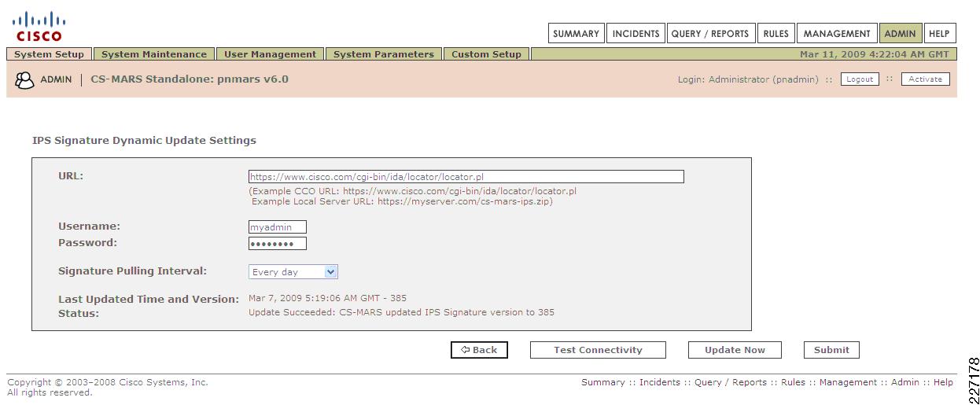
Task: Follow the footer Help link
Action: [x=943, y=382]
